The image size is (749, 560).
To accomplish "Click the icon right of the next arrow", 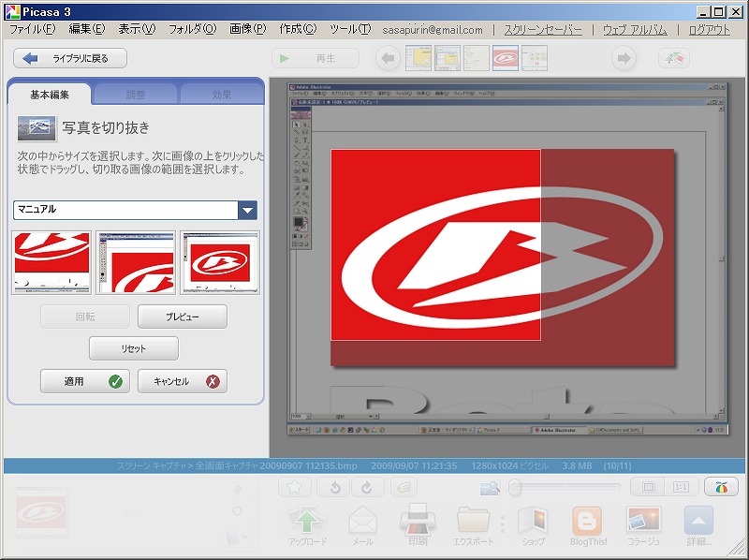I will pos(674,58).
